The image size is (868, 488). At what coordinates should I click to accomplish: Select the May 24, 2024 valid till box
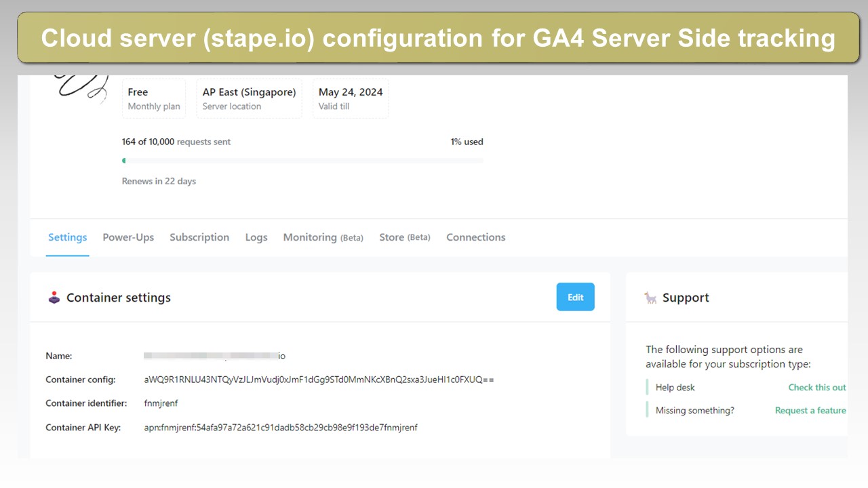pos(351,98)
